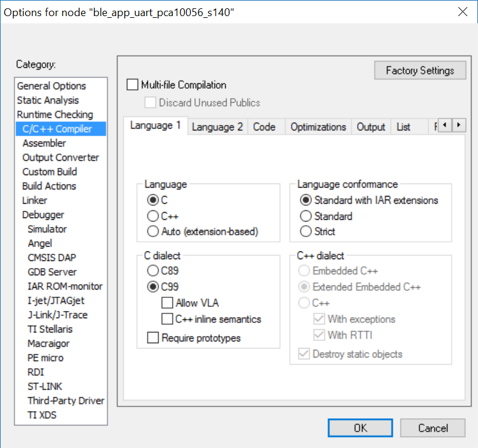Select Assembler category
The image size is (478, 448).
[x=61, y=143]
